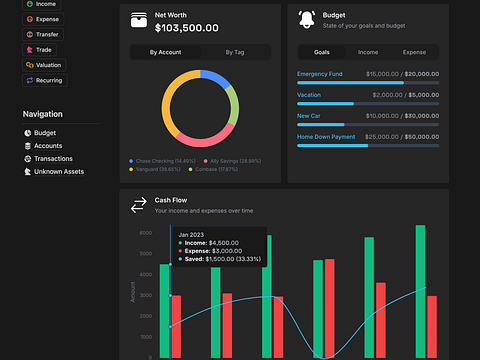
Task: Select the By Account tab
Action: point(165,52)
